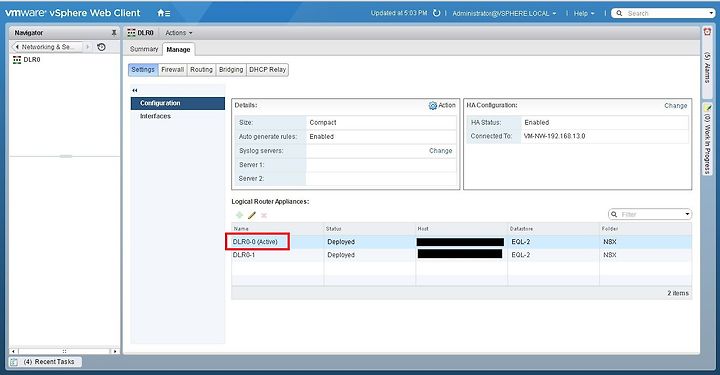Sort appliances by Name column
Image resolution: width=720 pixels, height=375 pixels.
(277, 229)
